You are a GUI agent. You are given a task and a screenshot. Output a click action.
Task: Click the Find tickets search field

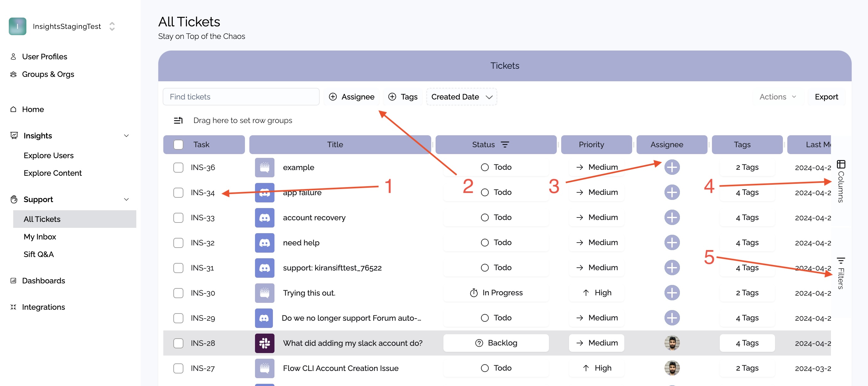coord(241,97)
